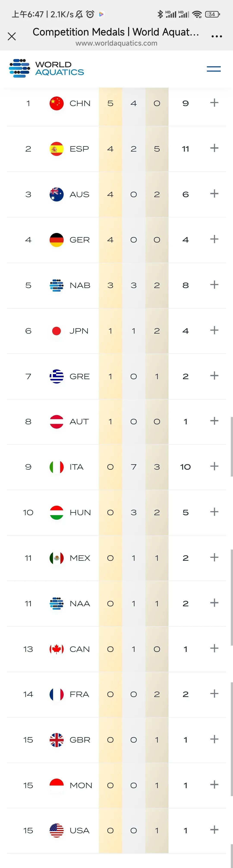Expand the CHN medal details row

click(214, 103)
